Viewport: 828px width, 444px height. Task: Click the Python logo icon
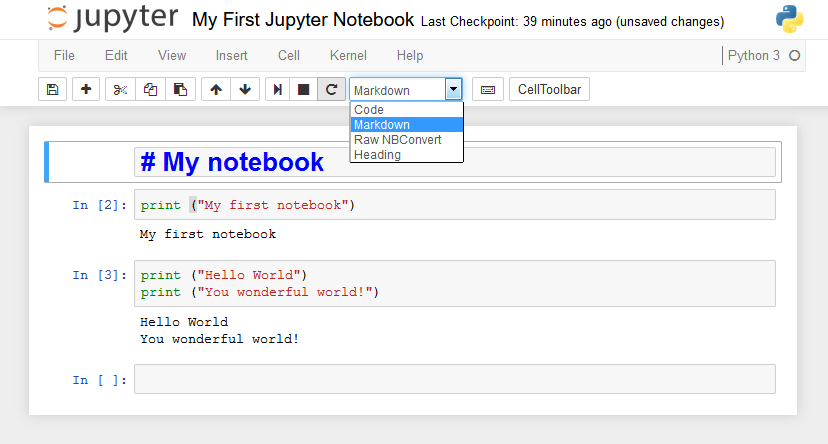789,19
